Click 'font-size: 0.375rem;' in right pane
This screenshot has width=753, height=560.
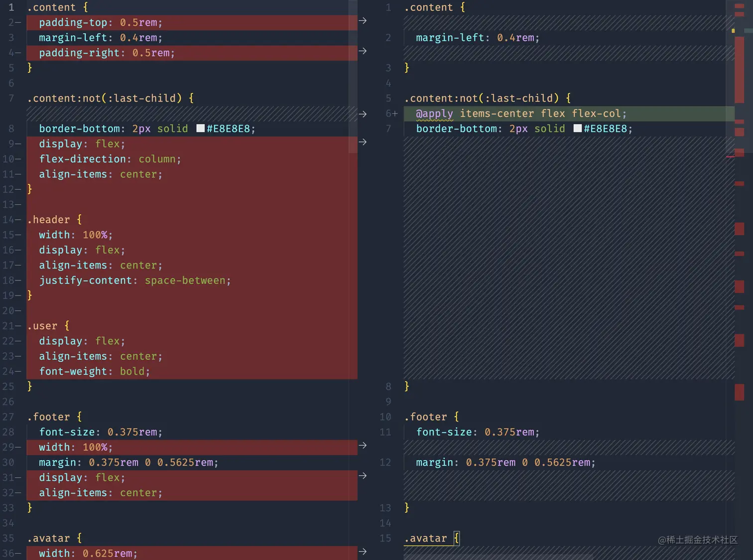478,432
